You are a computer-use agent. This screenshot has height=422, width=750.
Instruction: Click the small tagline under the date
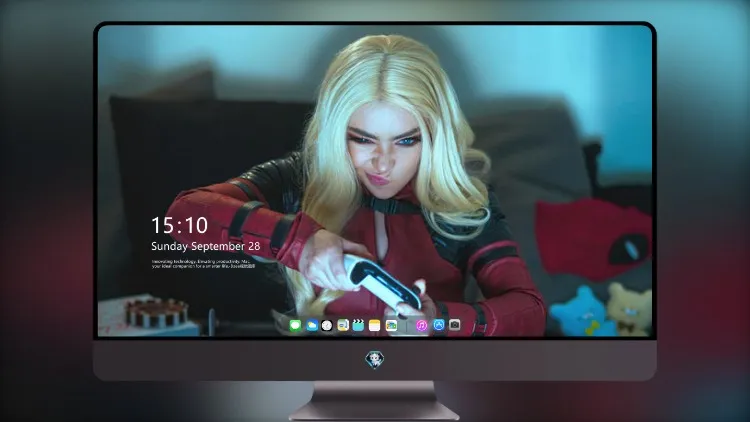click(x=203, y=264)
